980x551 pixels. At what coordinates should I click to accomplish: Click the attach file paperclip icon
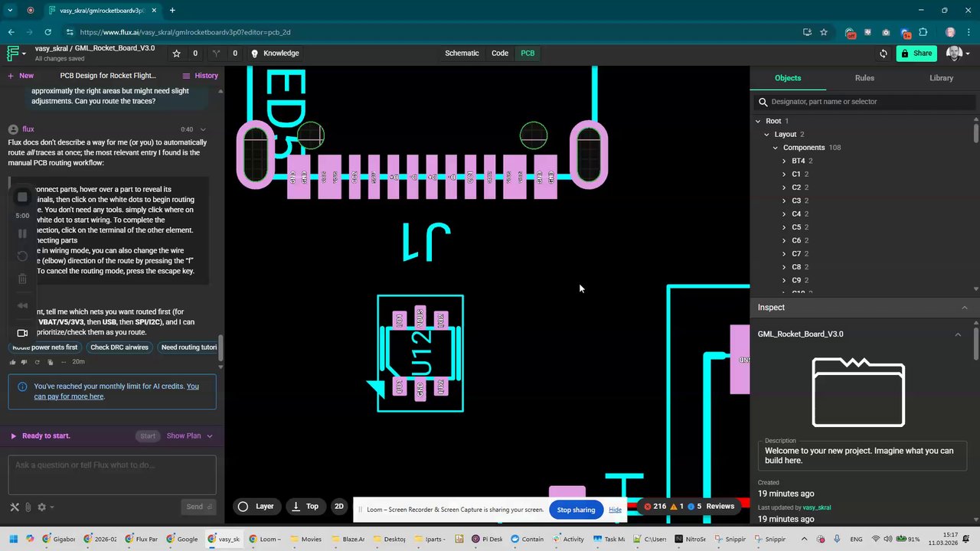pyautogui.click(x=28, y=507)
